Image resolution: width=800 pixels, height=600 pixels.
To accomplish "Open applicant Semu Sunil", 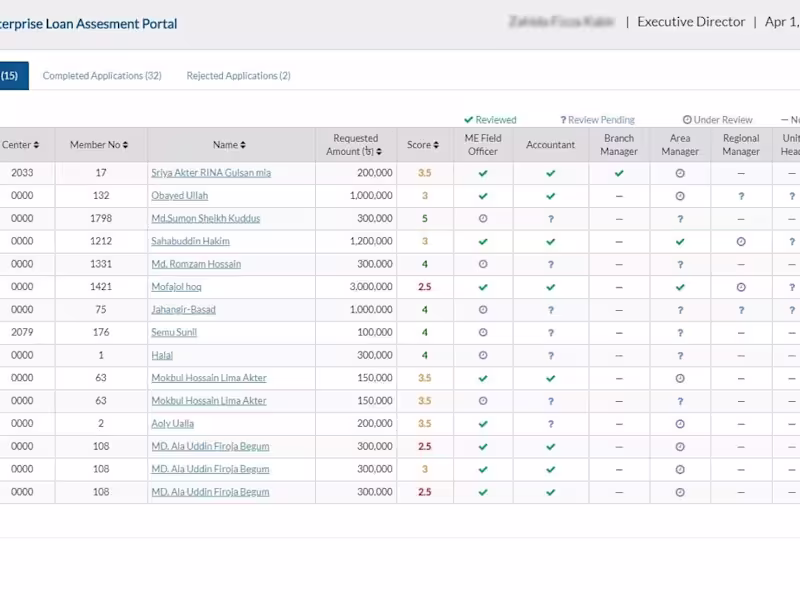I will (x=174, y=332).
